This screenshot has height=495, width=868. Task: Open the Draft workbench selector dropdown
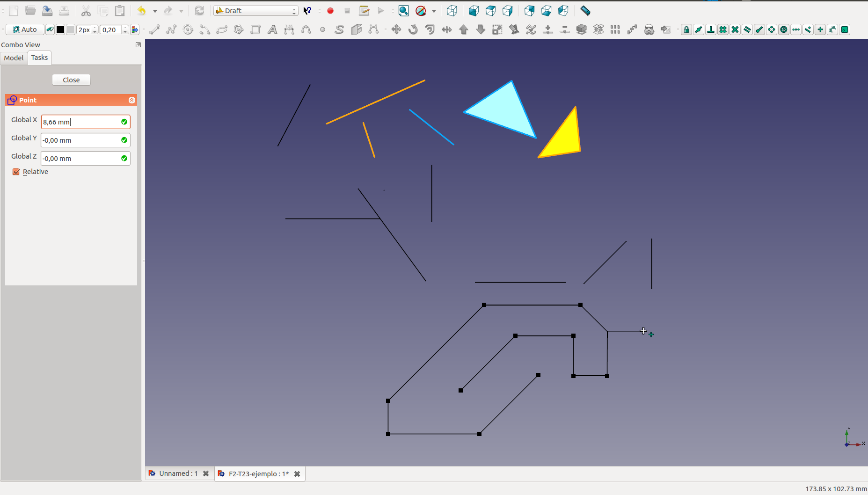(256, 11)
